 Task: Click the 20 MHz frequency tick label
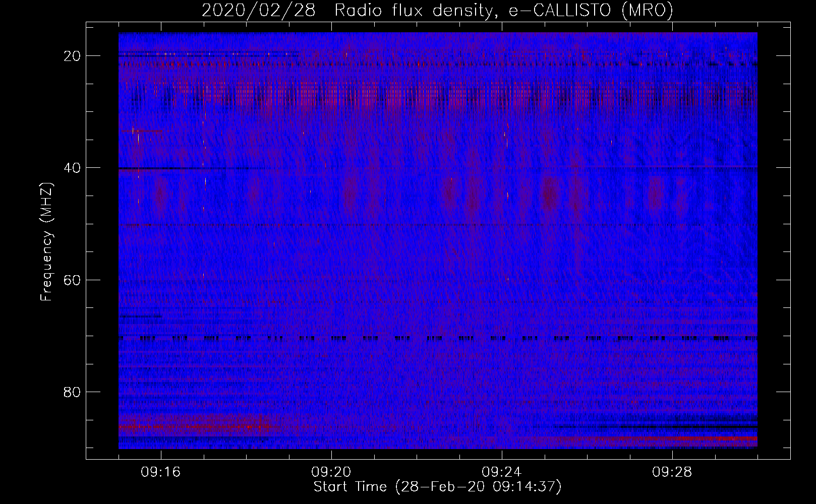(73, 56)
